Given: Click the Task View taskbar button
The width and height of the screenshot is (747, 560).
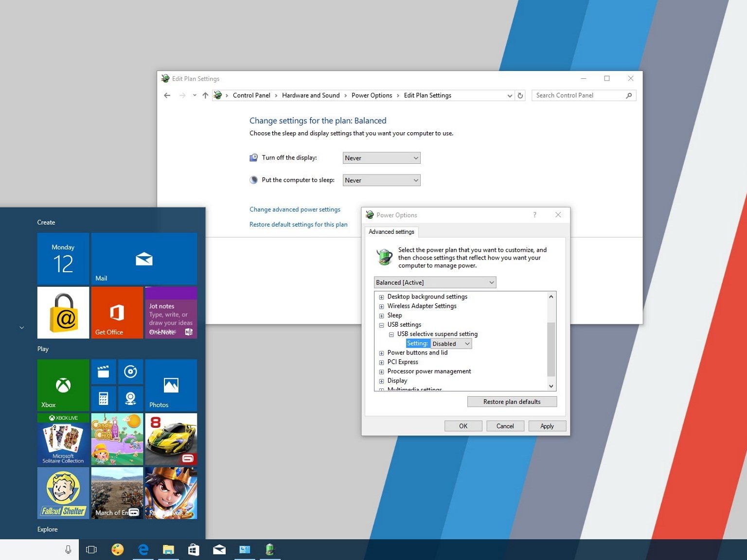Looking at the screenshot, I should 91,549.
